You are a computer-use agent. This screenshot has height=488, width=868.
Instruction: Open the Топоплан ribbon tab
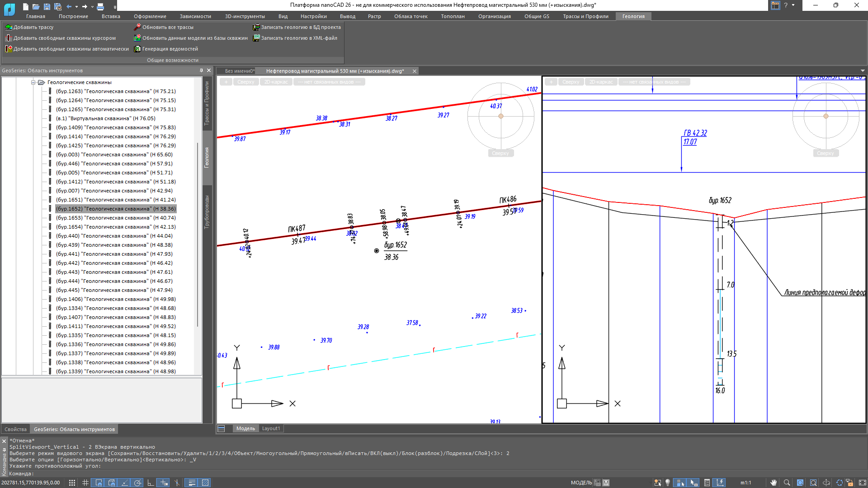453,16
